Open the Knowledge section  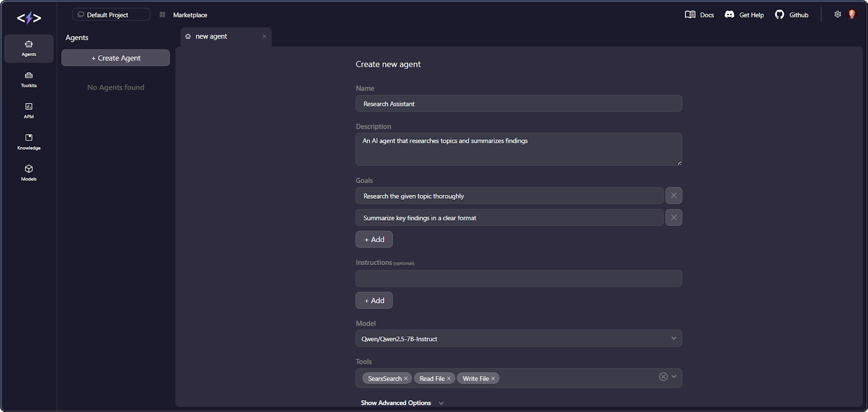coord(28,142)
